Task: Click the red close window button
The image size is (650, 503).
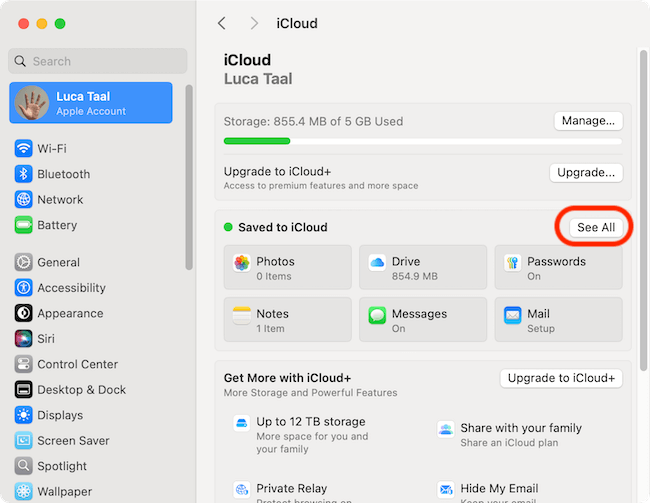Action: (24, 24)
